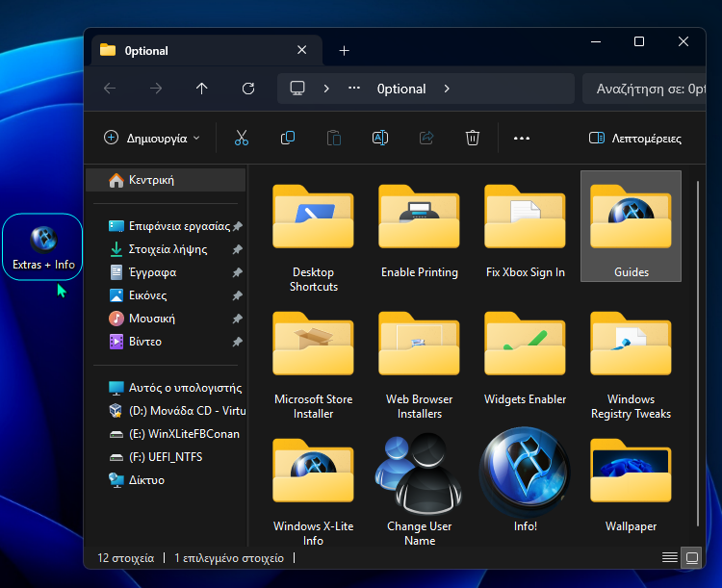
Task: Select the Guides folder
Action: coord(631,226)
